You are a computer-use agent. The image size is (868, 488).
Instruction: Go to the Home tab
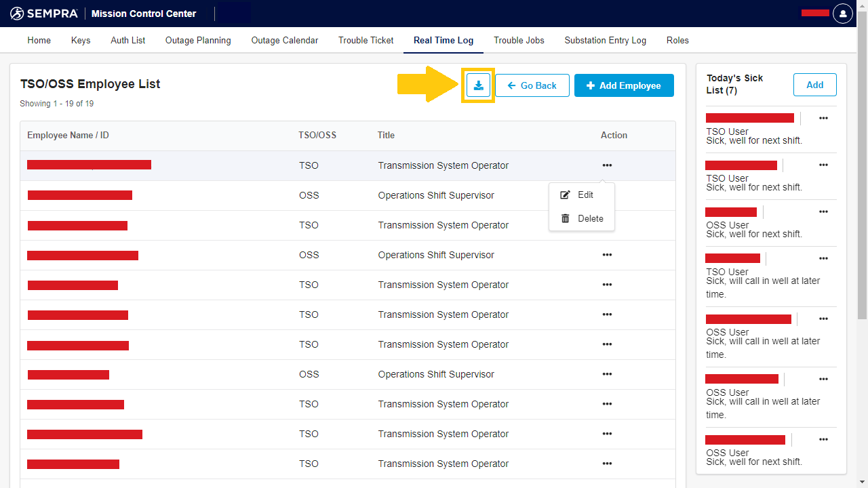39,41
